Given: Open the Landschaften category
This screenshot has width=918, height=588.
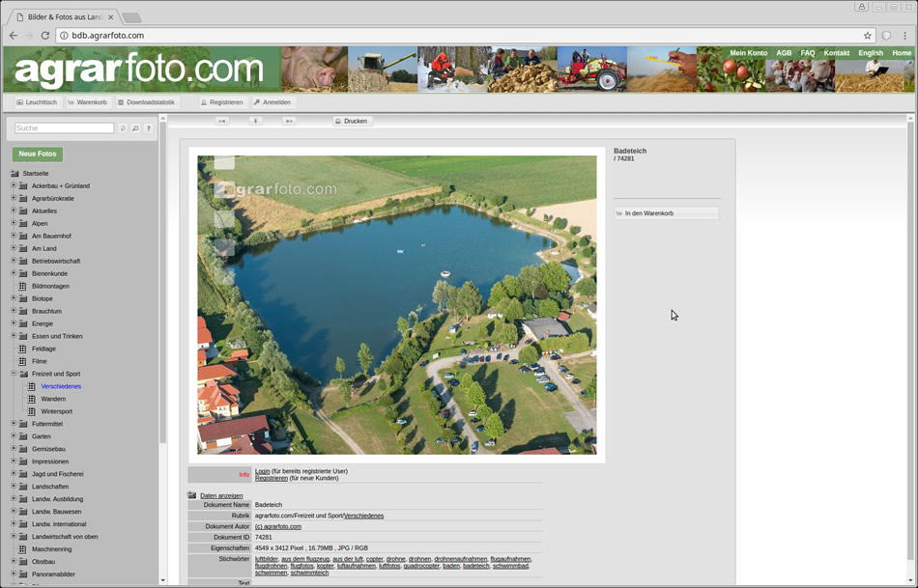Looking at the screenshot, I should [50, 487].
